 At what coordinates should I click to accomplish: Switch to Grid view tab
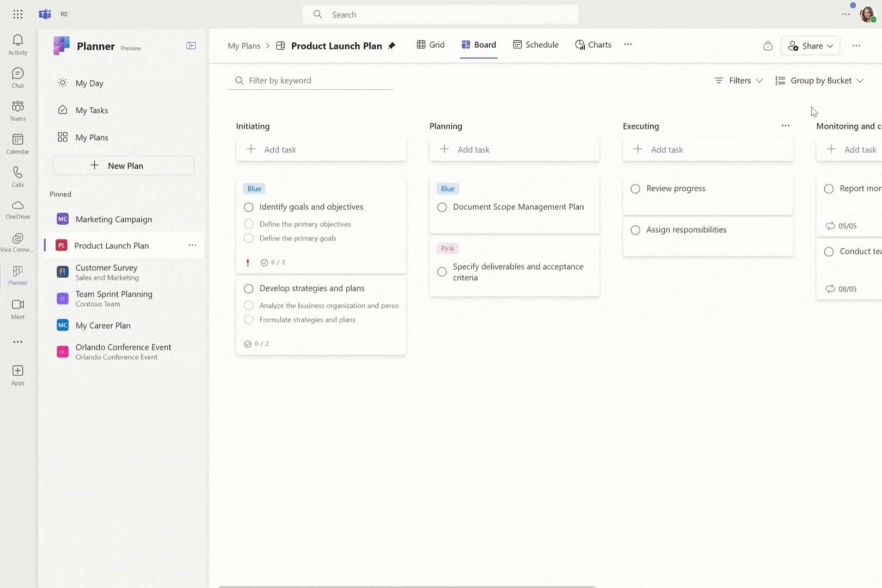pos(431,45)
